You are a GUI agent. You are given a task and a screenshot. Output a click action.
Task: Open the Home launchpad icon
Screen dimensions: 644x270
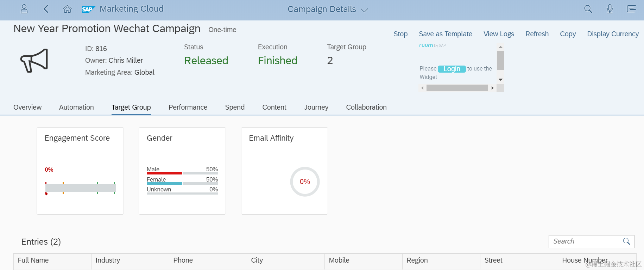[x=67, y=9]
